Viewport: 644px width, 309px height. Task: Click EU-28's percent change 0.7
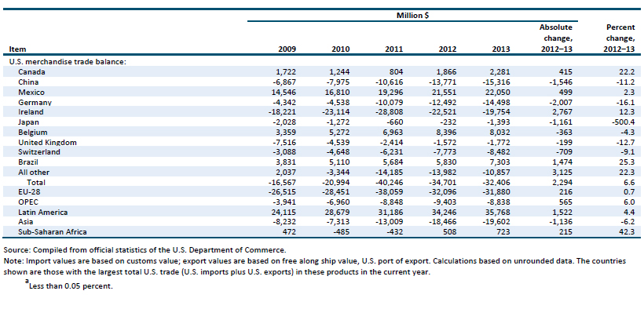[x=631, y=192]
